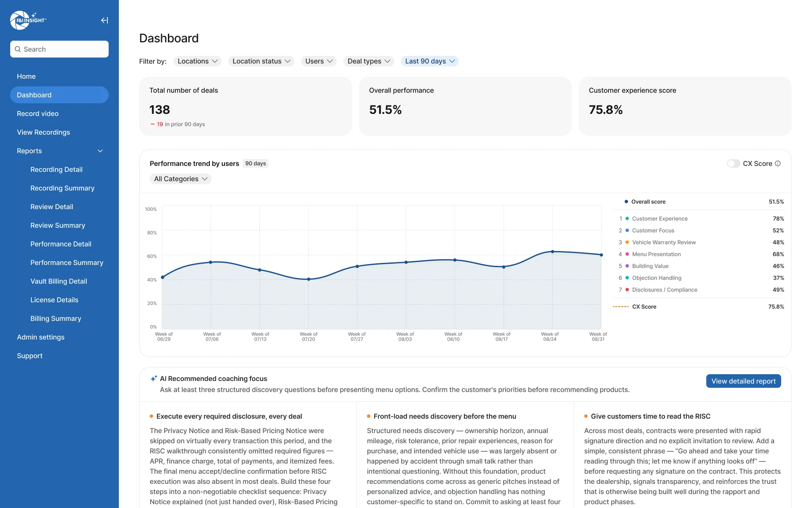812x508 pixels.
Task: Click 'Give customers time to read the RISC' heading
Action: (650, 417)
